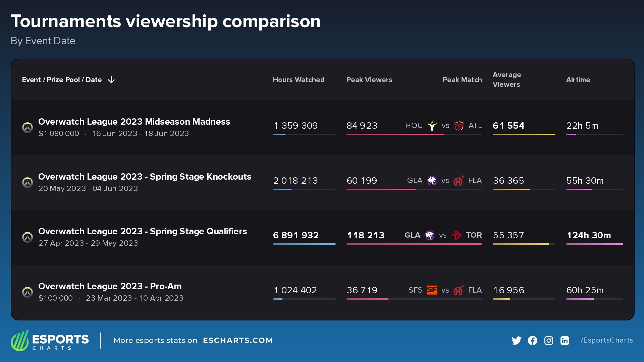The width and height of the screenshot is (644, 362).
Task: Sort by Peak Viewers column header
Action: [369, 80]
